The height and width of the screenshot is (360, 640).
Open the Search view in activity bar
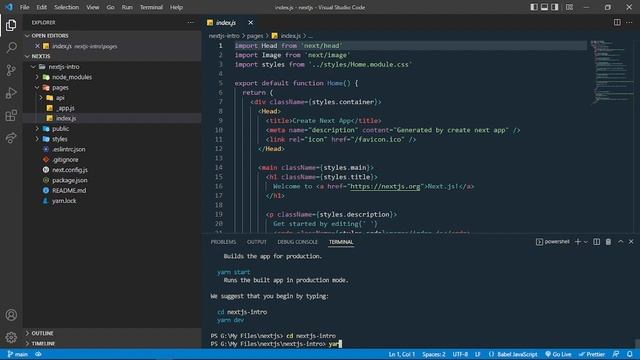(11, 48)
